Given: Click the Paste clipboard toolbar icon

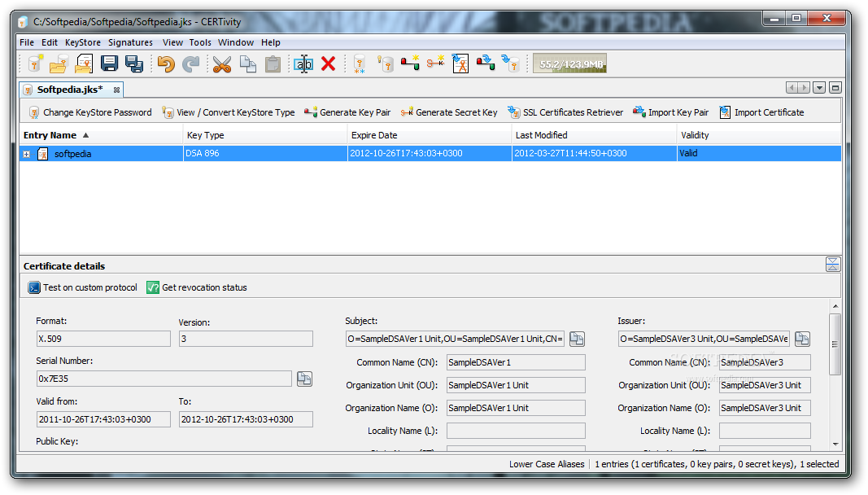Looking at the screenshot, I should pyautogui.click(x=273, y=64).
